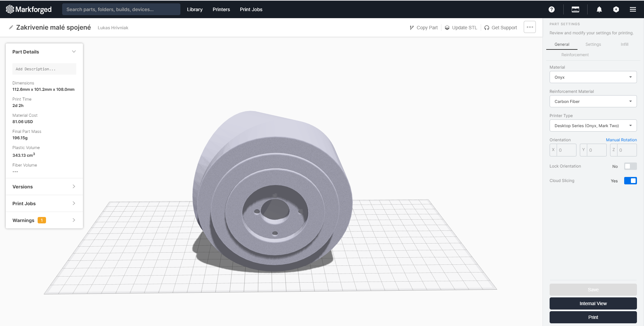Click the Update STL button

pyautogui.click(x=461, y=28)
